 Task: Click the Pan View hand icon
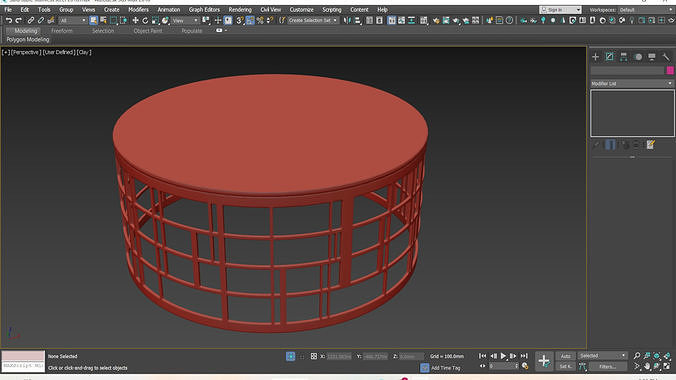(x=647, y=366)
